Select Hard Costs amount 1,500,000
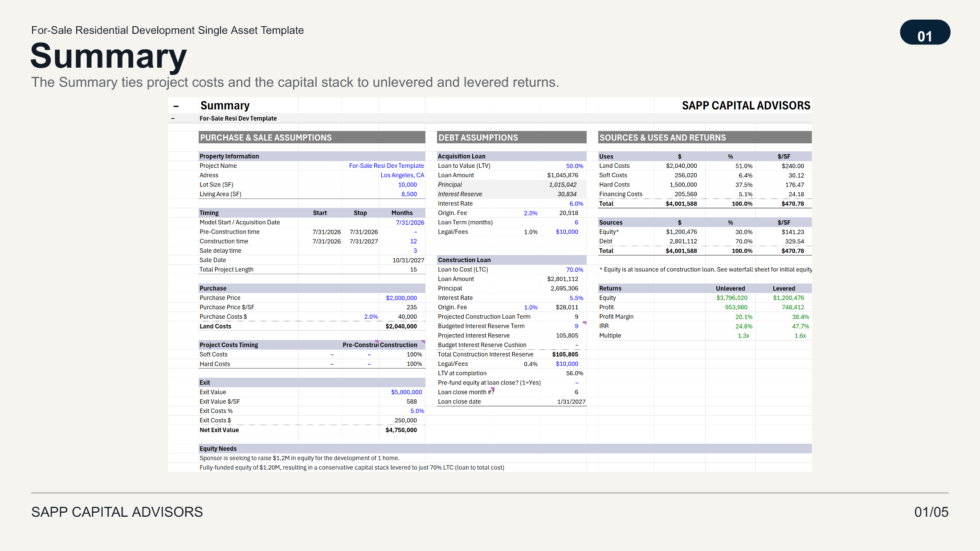This screenshot has width=980, height=551. [683, 185]
